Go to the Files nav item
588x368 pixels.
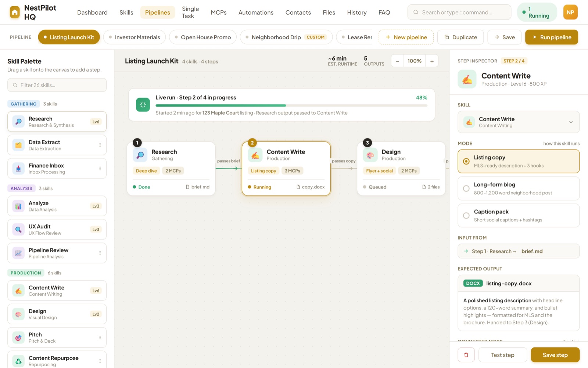click(x=329, y=12)
